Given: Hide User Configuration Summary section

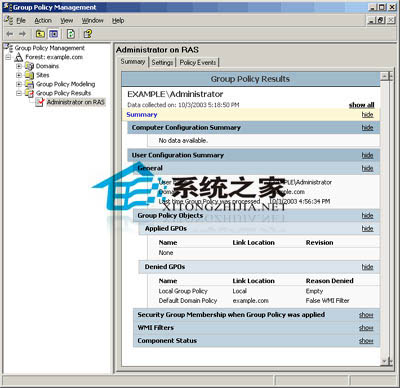Looking at the screenshot, I should click(x=368, y=155).
